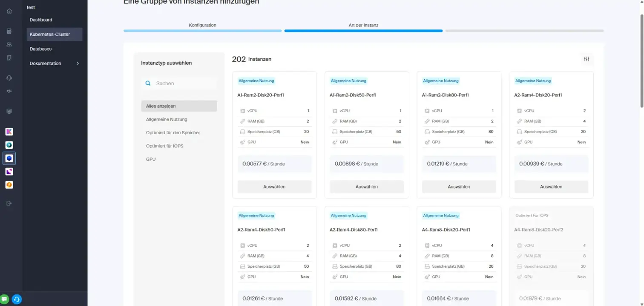Select the GPU instance type filter
644x306 pixels.
pyautogui.click(x=150, y=159)
